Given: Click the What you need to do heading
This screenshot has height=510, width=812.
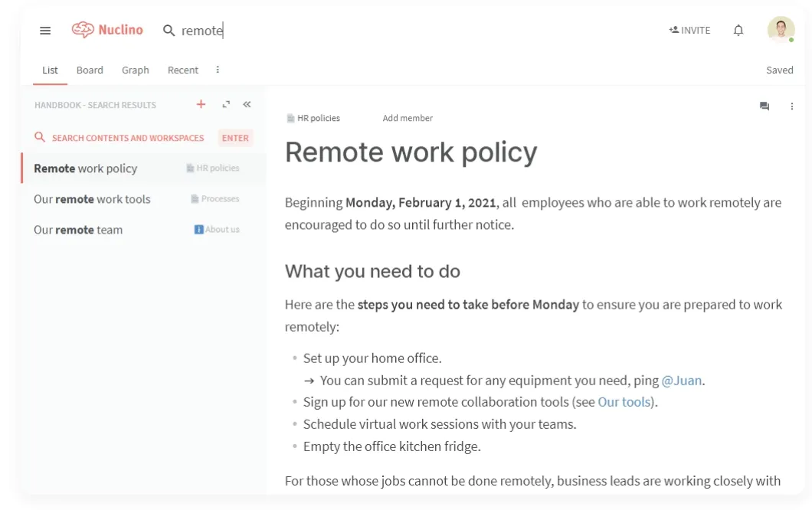Looking at the screenshot, I should (x=372, y=271).
